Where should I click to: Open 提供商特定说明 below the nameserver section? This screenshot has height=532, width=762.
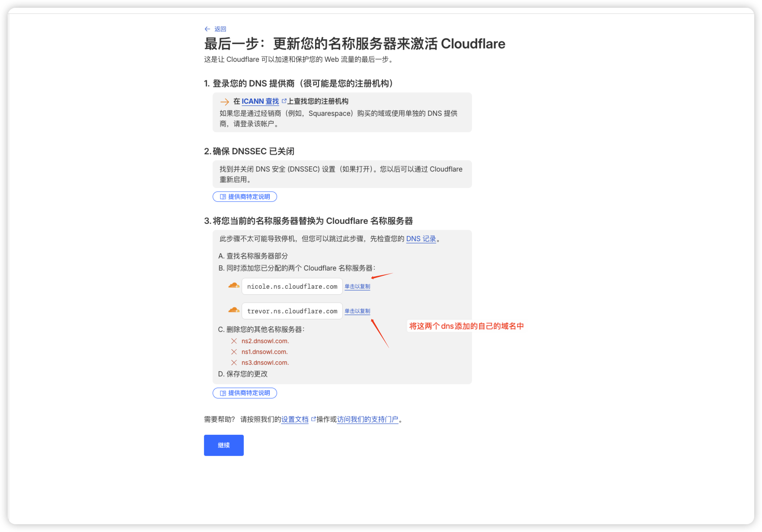tap(245, 393)
